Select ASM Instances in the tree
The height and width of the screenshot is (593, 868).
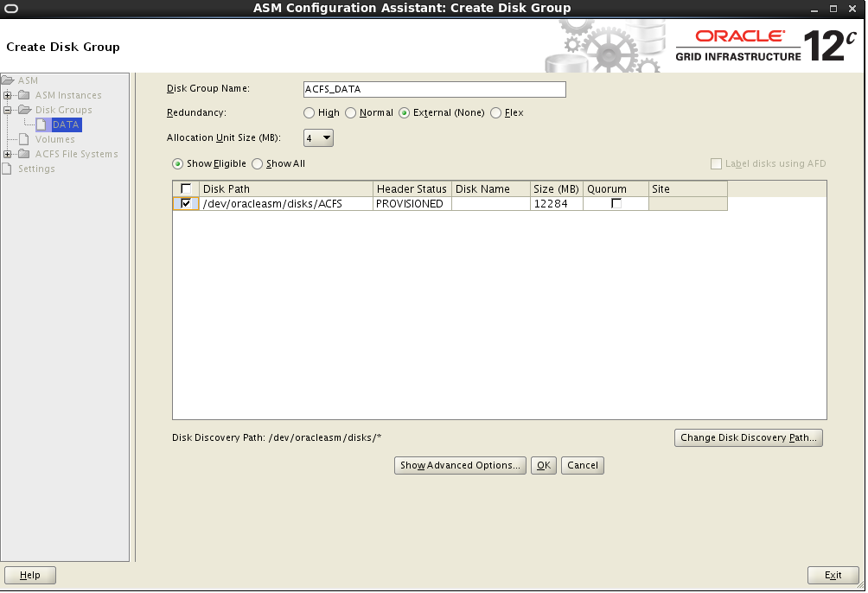click(68, 95)
